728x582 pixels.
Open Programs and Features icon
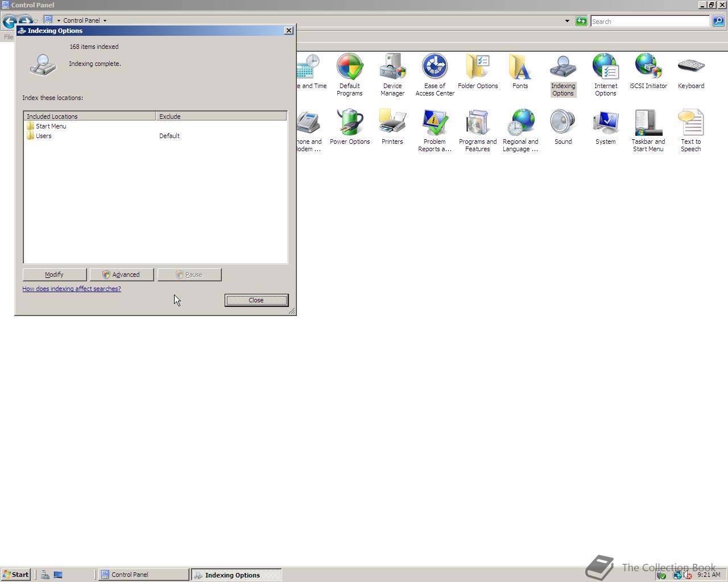pos(478,130)
